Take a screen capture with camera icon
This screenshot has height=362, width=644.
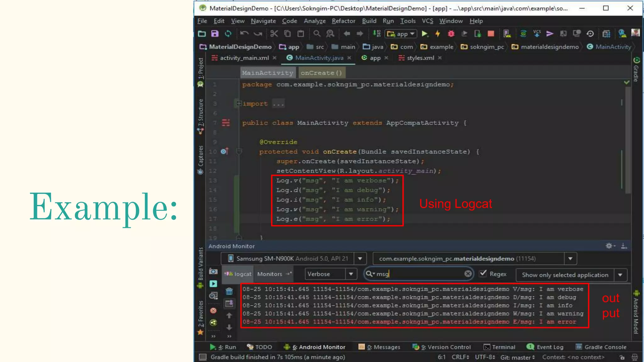(213, 271)
